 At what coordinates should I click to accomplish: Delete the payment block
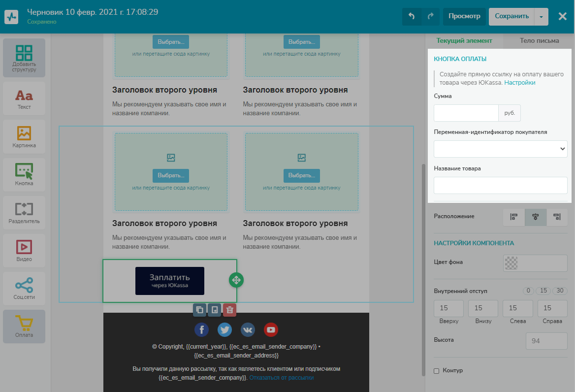229,310
